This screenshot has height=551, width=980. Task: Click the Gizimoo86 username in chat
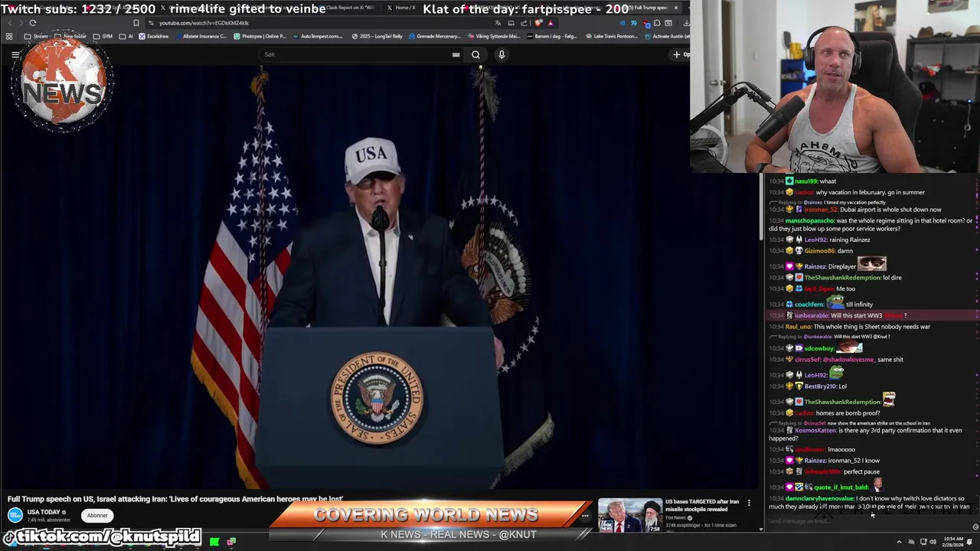click(x=818, y=251)
